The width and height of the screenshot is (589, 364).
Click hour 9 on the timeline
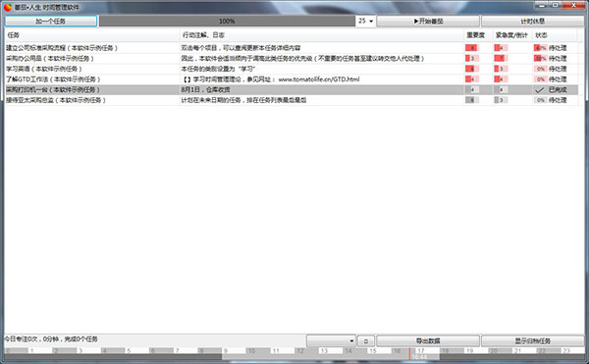pyautogui.click(x=226, y=351)
